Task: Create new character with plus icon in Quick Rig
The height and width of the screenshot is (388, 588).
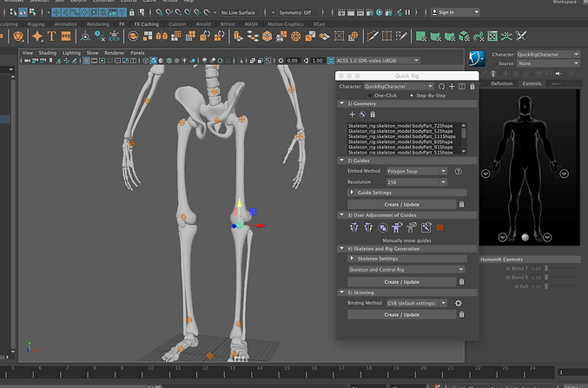Action: 452,87
